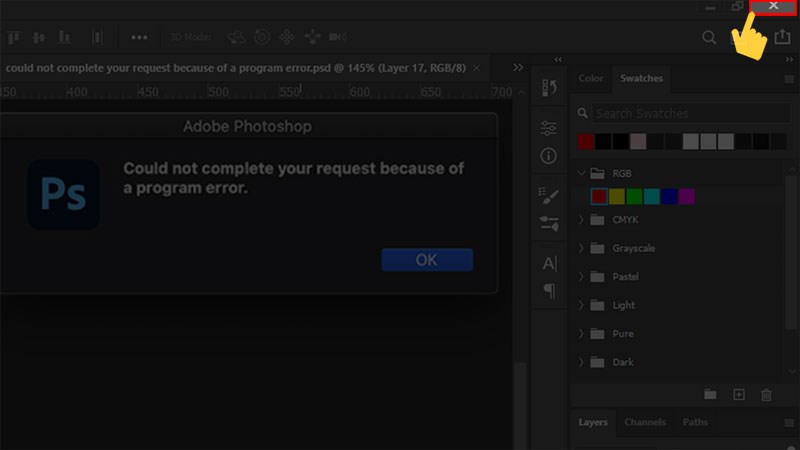Click the Align bottom edges icon
Viewport: 800px width, 450px height.
point(64,37)
